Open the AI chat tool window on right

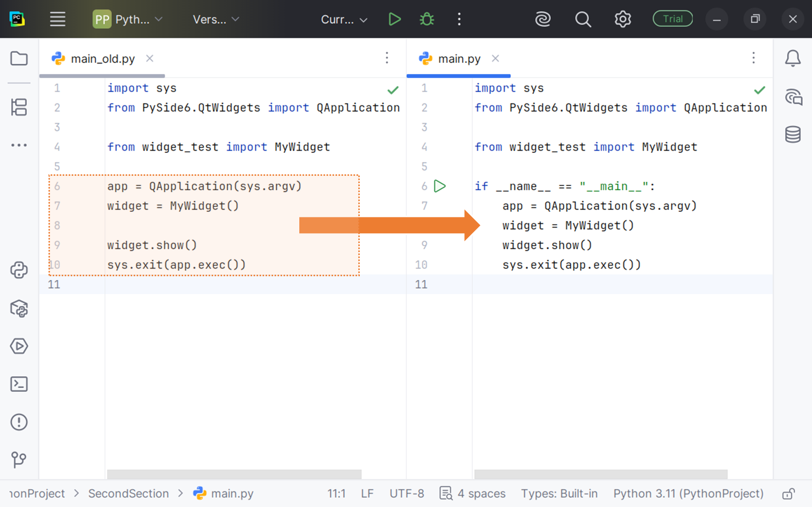coord(793,97)
